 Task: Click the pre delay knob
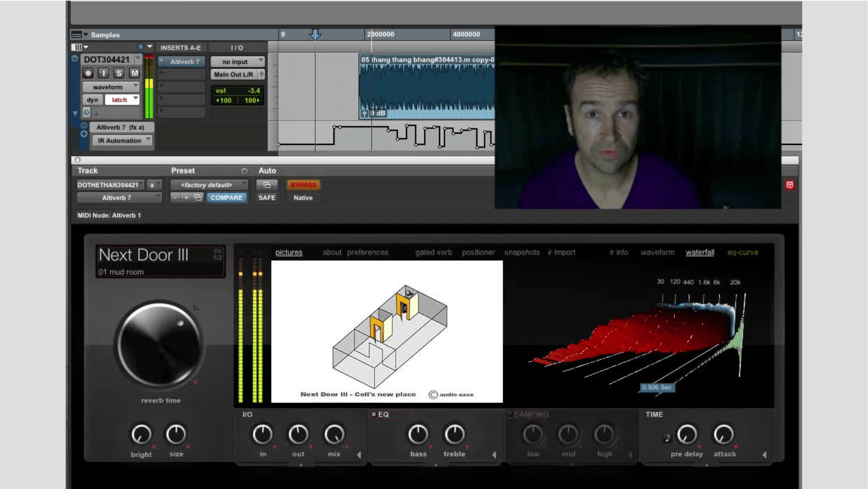tap(687, 435)
